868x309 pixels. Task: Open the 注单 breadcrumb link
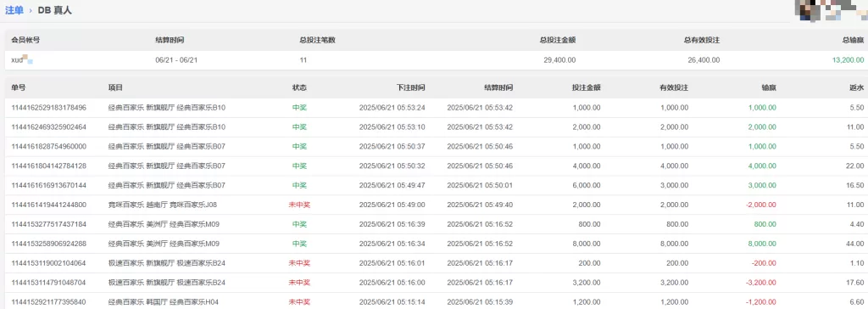(x=14, y=10)
